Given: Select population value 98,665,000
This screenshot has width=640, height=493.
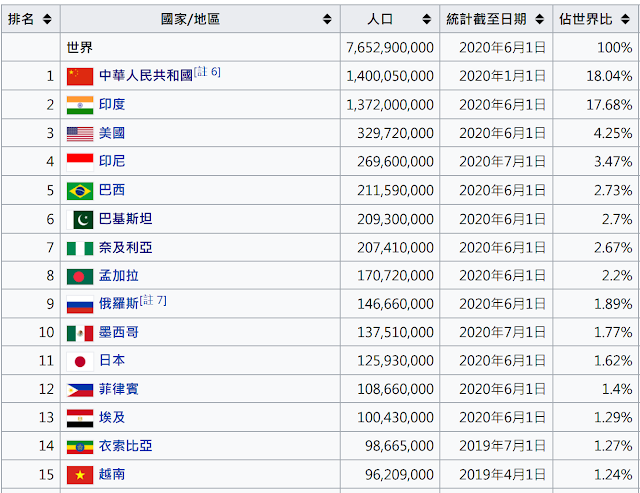Looking at the screenshot, I should point(399,446).
